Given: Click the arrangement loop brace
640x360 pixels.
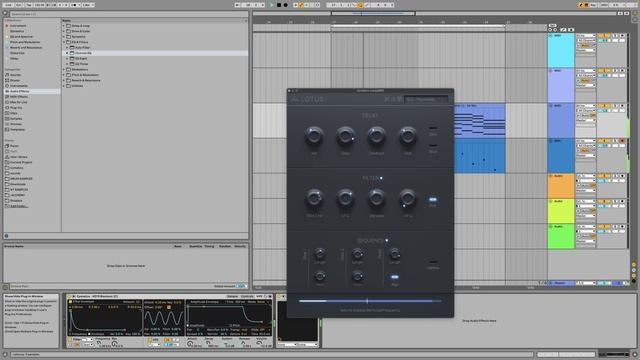Looking at the screenshot, I should (x=418, y=26).
